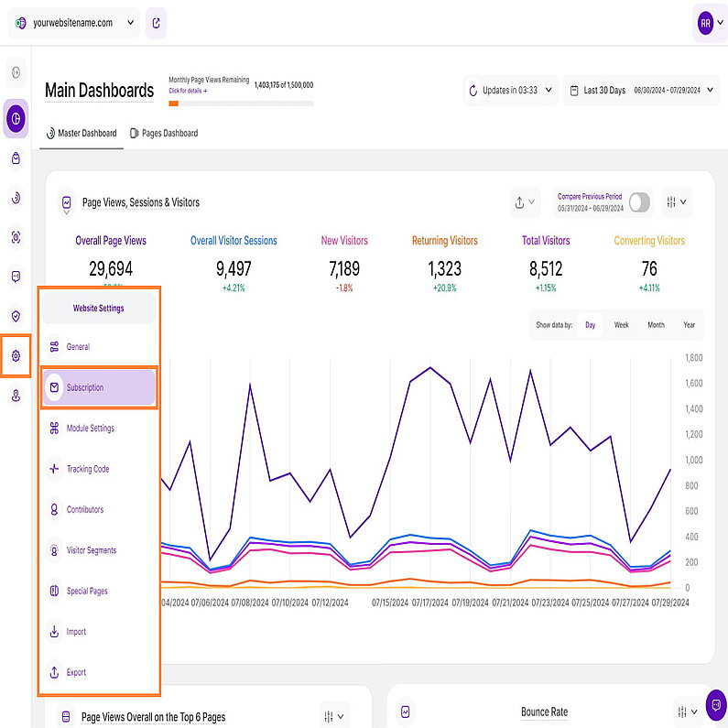Image resolution: width=728 pixels, height=728 pixels.
Task: Open chart filter settings icon
Action: click(676, 202)
